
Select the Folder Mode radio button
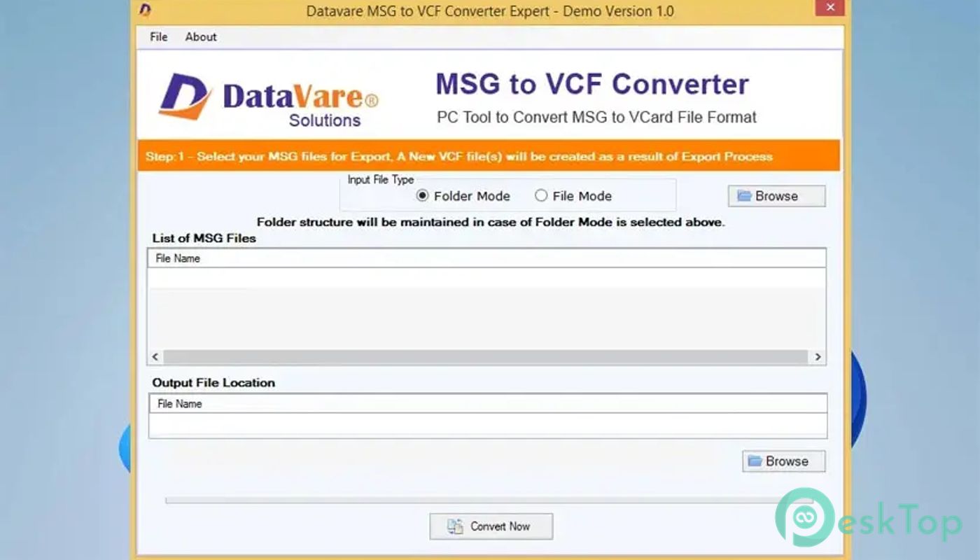pyautogui.click(x=422, y=196)
